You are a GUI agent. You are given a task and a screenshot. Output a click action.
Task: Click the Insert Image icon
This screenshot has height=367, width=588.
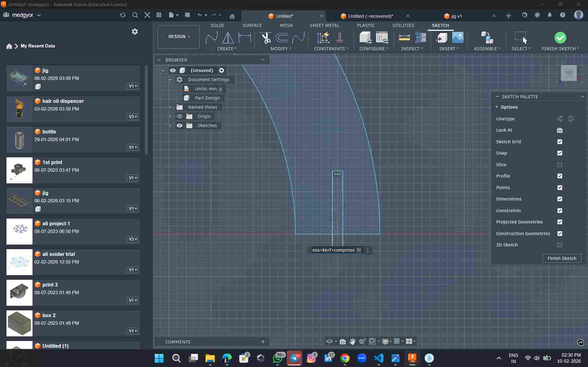click(457, 38)
